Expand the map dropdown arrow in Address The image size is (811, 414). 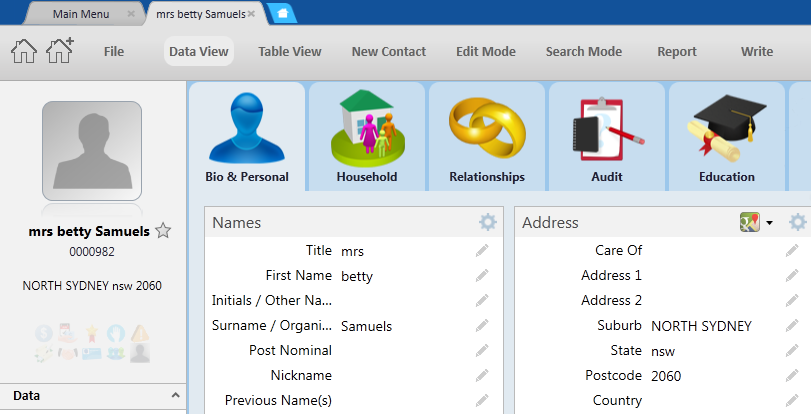click(x=769, y=223)
